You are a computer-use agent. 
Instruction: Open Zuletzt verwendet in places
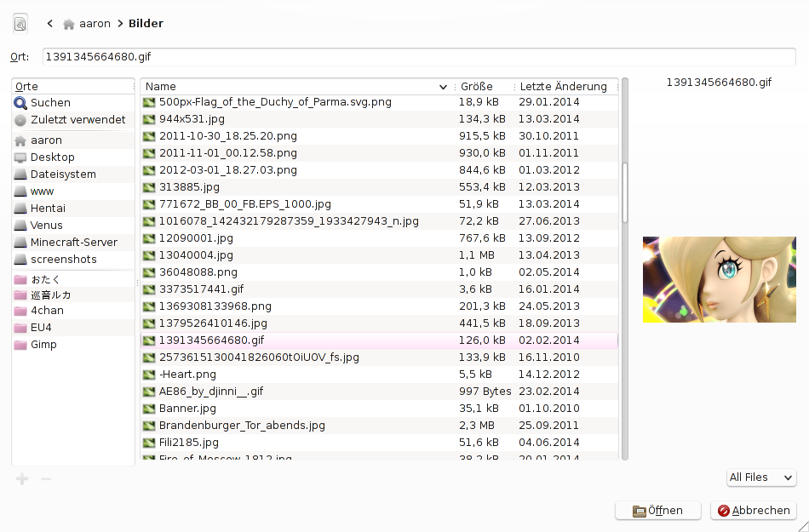pyautogui.click(x=72, y=120)
